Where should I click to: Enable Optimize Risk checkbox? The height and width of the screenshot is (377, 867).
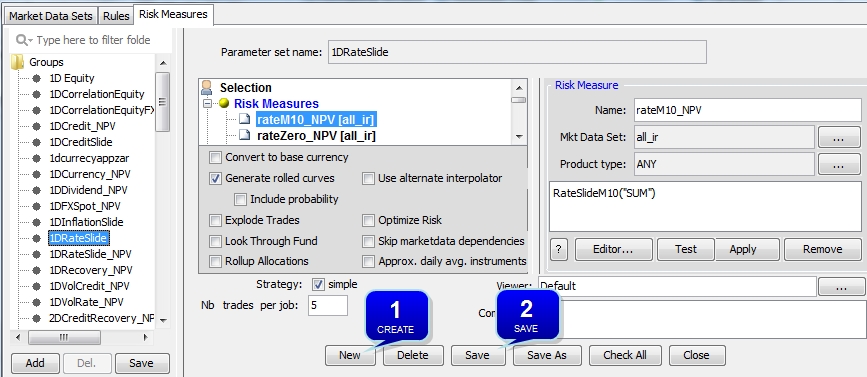point(368,221)
